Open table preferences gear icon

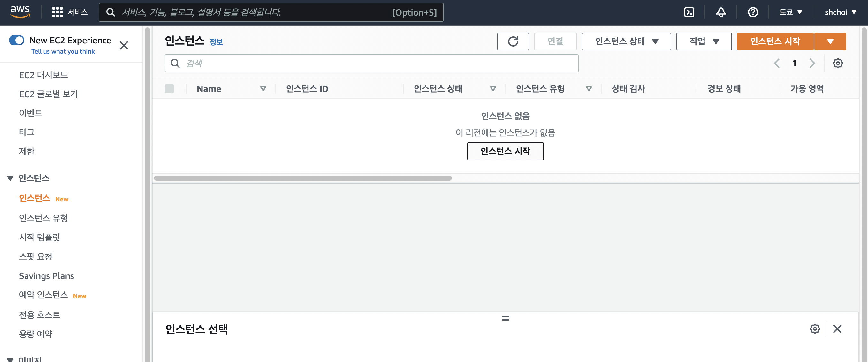838,63
